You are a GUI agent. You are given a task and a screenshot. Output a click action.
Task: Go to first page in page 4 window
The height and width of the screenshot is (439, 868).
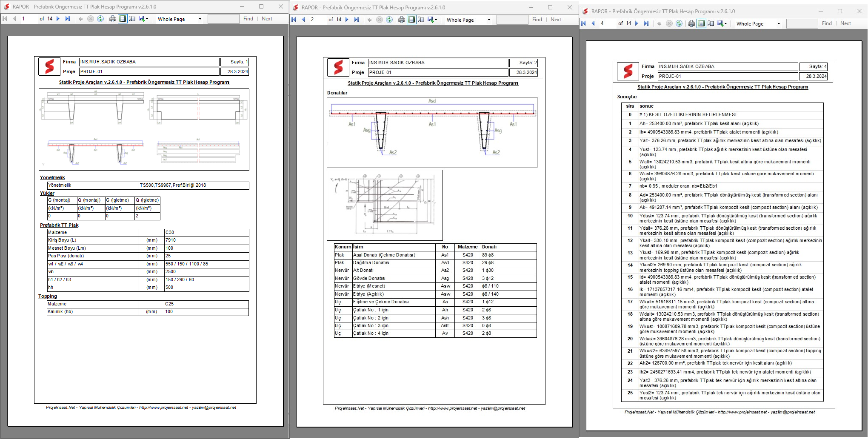(x=583, y=23)
